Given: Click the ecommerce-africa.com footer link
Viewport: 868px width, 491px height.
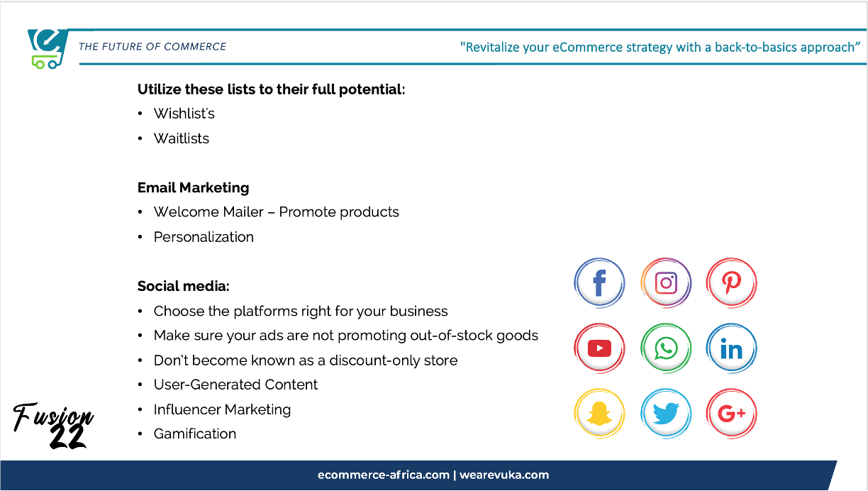Looking at the screenshot, I should [x=383, y=475].
